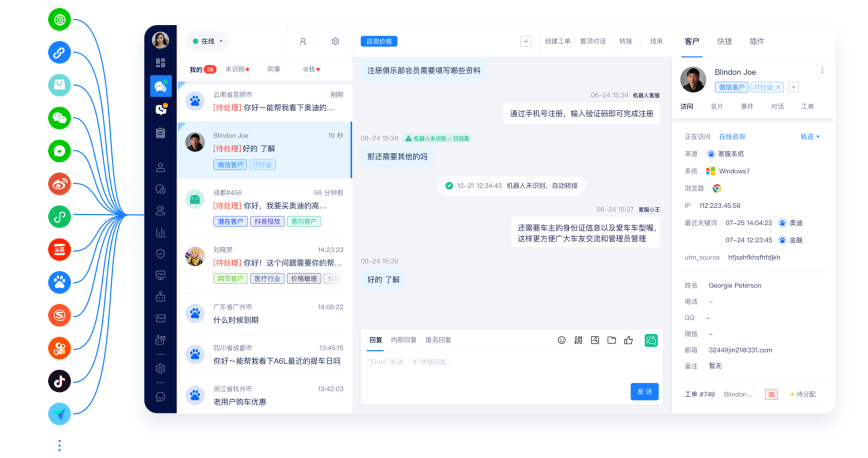Open the three-dot menu beside Blindon Joe
This screenshot has width=868, height=458.
822,71
